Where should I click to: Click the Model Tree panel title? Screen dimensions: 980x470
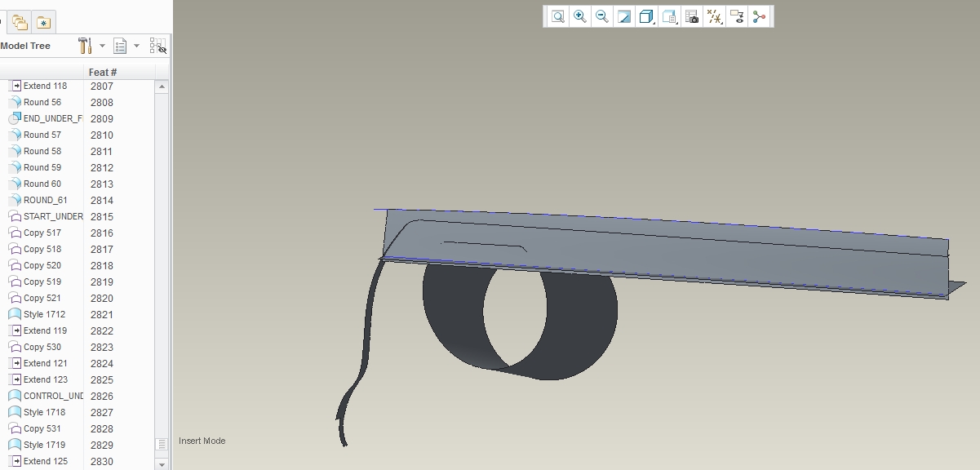point(25,46)
